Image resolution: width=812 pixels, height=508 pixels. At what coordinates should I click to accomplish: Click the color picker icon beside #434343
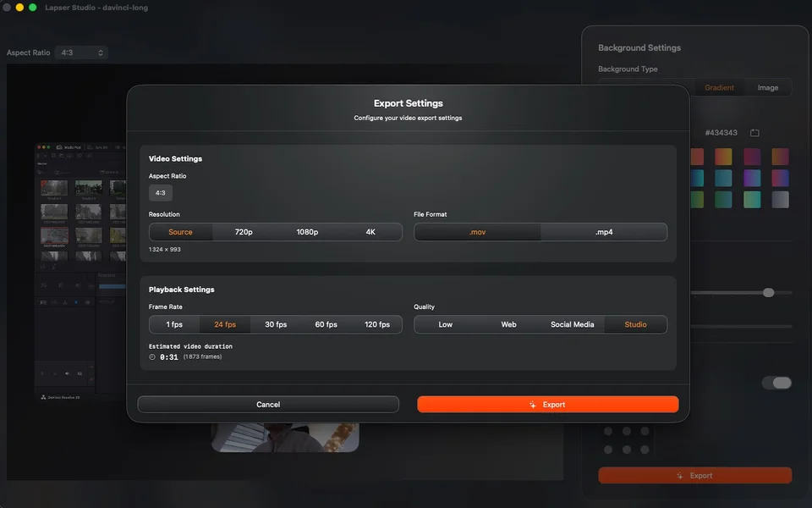[x=754, y=133]
